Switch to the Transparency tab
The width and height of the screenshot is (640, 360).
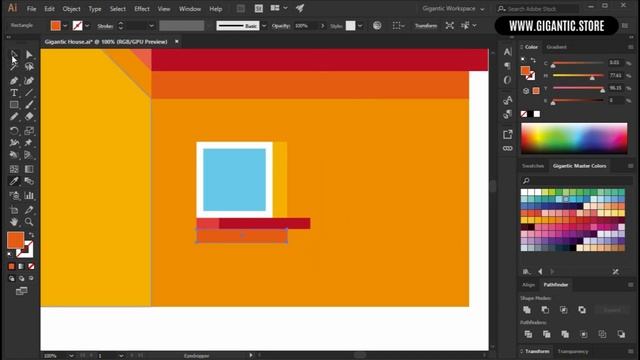click(x=573, y=351)
